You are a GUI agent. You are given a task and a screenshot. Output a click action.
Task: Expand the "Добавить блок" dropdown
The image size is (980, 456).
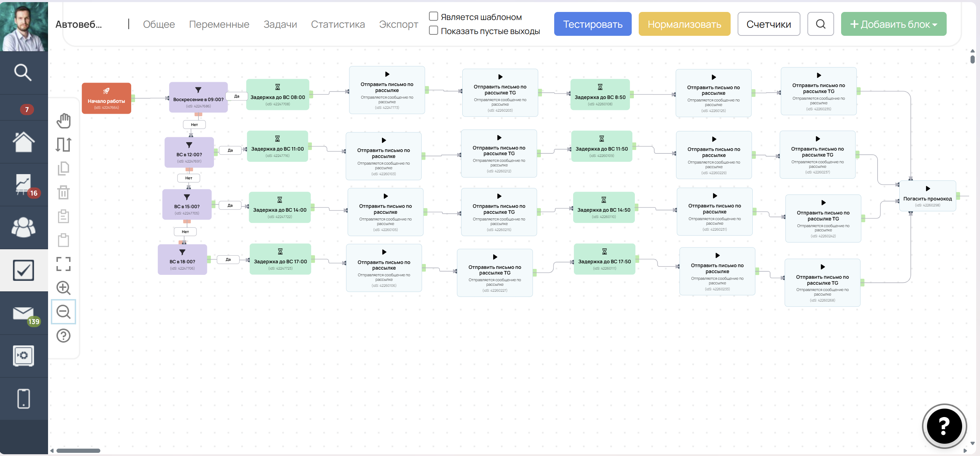tap(893, 24)
